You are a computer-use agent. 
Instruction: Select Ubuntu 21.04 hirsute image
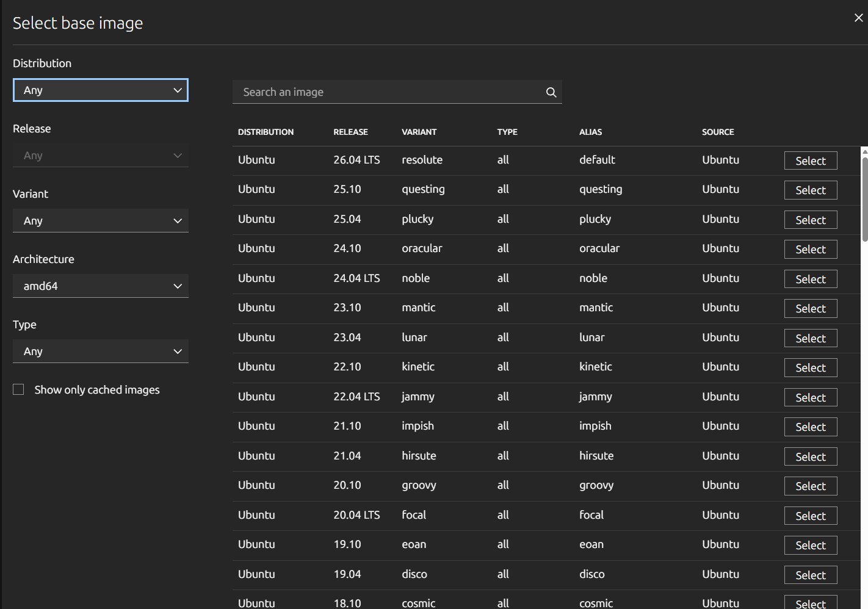click(x=811, y=456)
